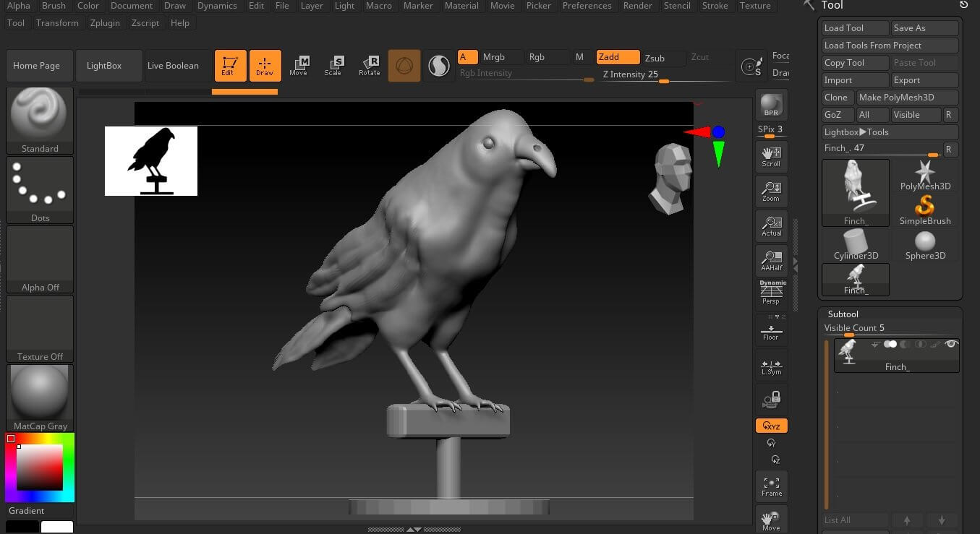Pick the PolyMesh3D star tool
Screen dimensions: 980x534
(x=925, y=175)
